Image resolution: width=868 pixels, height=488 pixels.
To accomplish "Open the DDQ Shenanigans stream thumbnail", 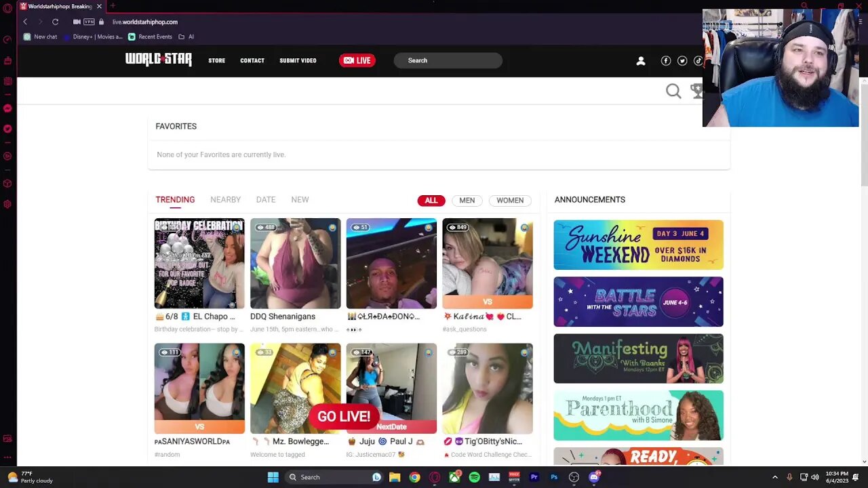I will (296, 264).
